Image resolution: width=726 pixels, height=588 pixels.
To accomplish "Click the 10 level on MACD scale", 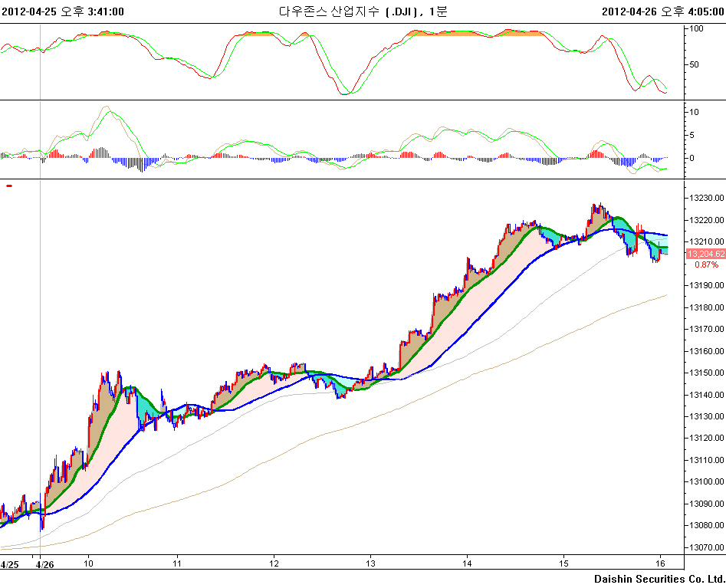I will coord(695,111).
